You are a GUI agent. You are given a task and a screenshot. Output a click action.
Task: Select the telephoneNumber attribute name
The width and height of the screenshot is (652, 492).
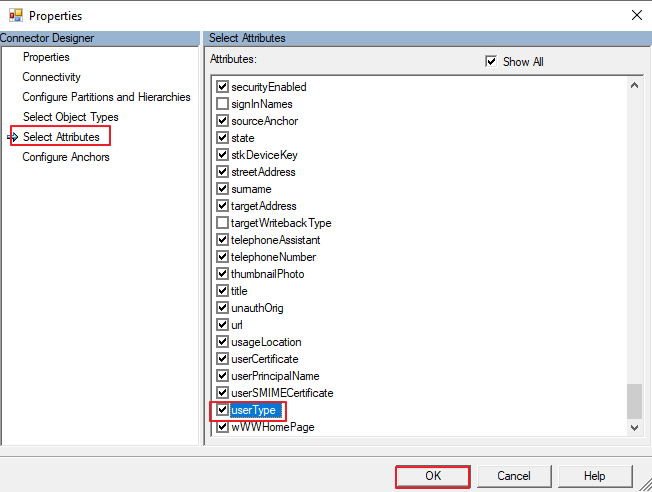274,257
